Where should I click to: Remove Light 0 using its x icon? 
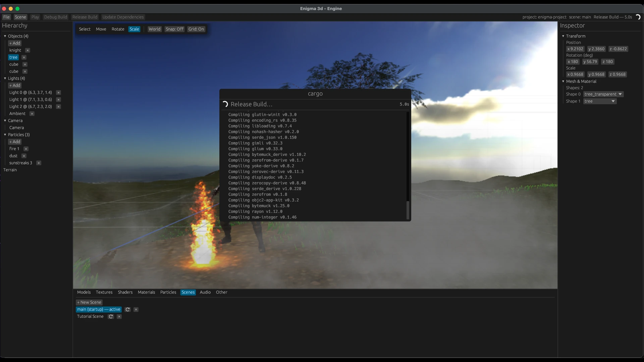[x=58, y=93]
